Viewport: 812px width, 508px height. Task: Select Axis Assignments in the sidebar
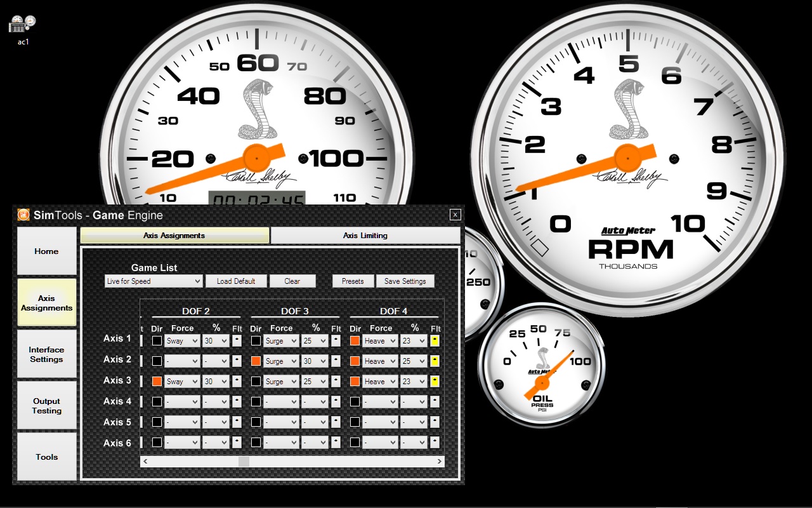[46, 303]
